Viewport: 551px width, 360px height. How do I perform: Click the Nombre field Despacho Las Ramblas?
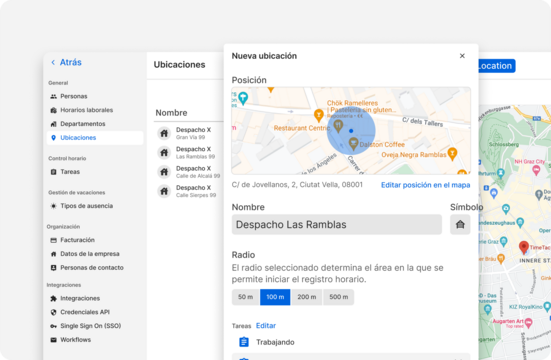(x=337, y=224)
